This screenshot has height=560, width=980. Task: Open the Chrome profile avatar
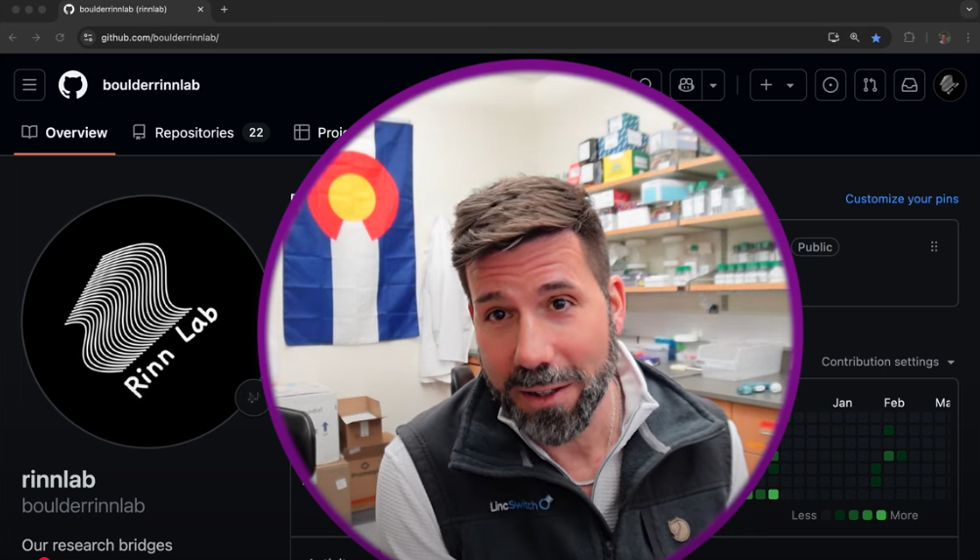point(944,37)
